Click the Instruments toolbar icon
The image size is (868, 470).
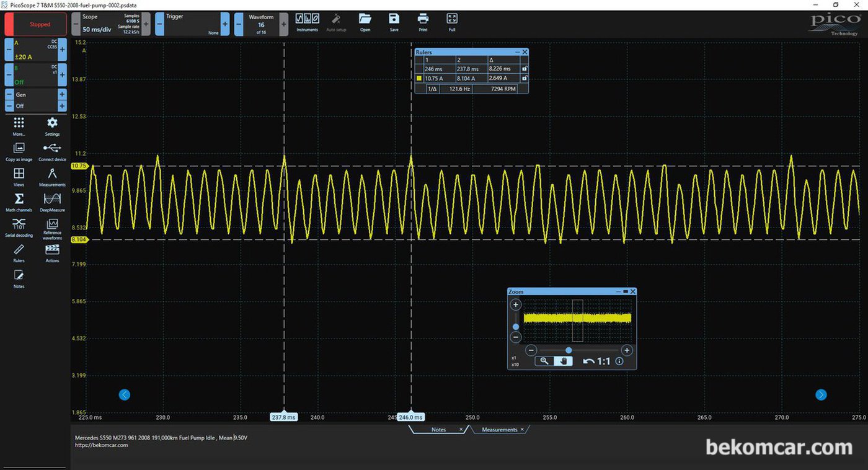pos(307,22)
